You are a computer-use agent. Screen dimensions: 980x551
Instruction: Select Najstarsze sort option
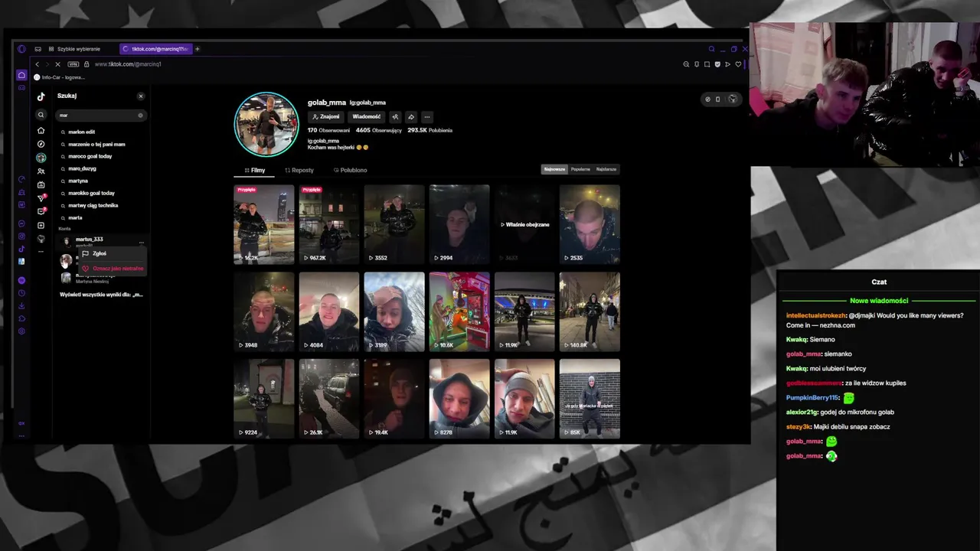(x=606, y=169)
